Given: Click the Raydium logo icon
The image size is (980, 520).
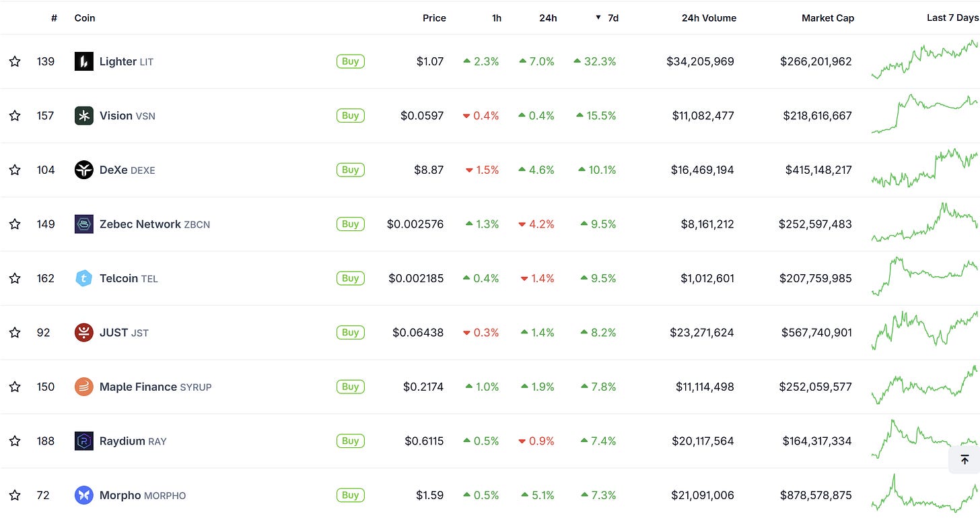Looking at the screenshot, I should tap(84, 441).
